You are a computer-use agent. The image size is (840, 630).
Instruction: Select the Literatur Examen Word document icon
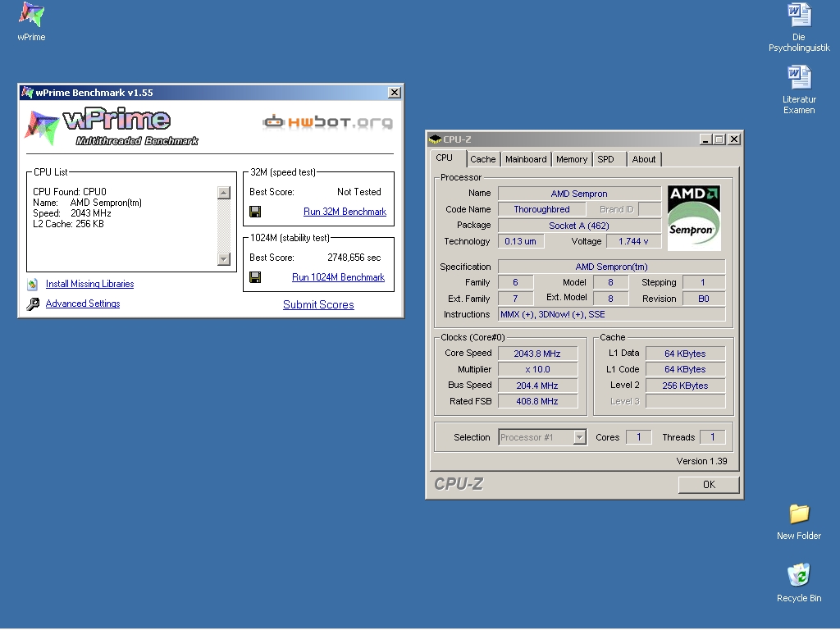pos(799,78)
